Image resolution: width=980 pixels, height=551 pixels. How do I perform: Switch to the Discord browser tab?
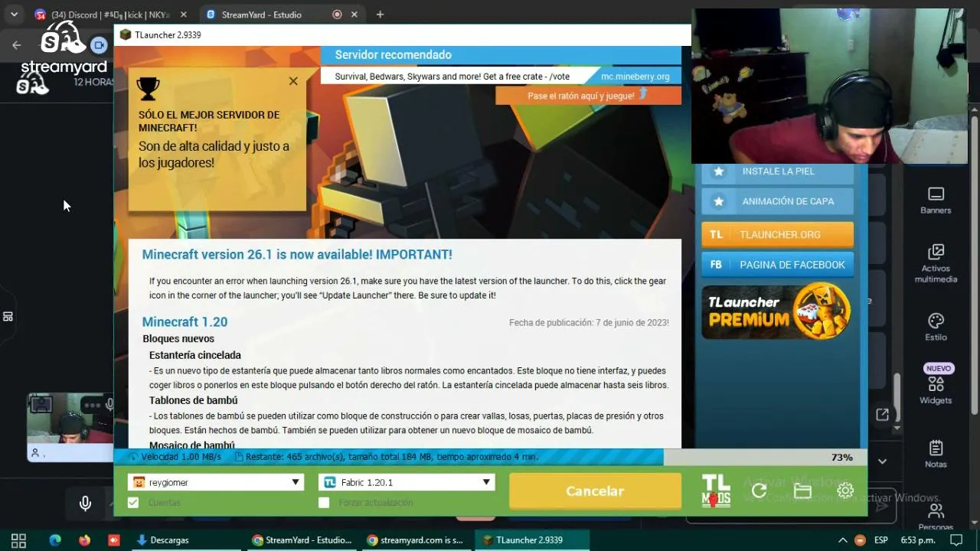tap(112, 15)
